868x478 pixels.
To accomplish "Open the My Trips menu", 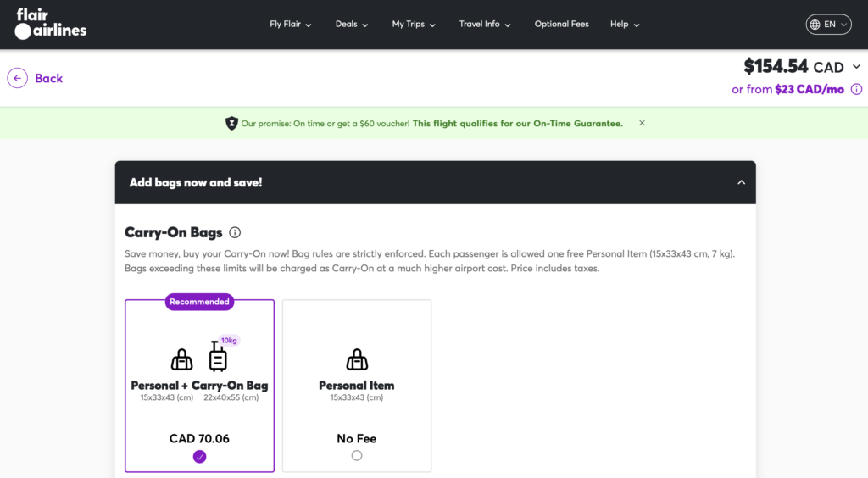I will pos(414,25).
